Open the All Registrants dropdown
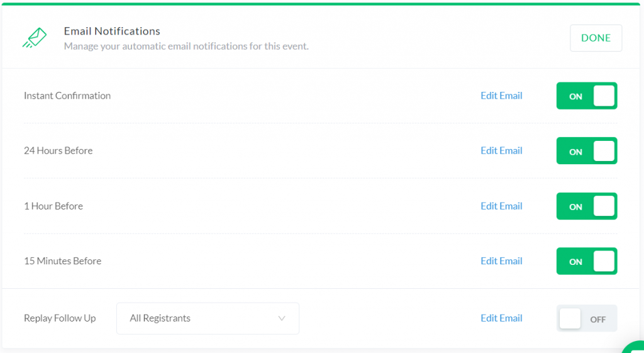This screenshot has height=353, width=644. tap(208, 318)
